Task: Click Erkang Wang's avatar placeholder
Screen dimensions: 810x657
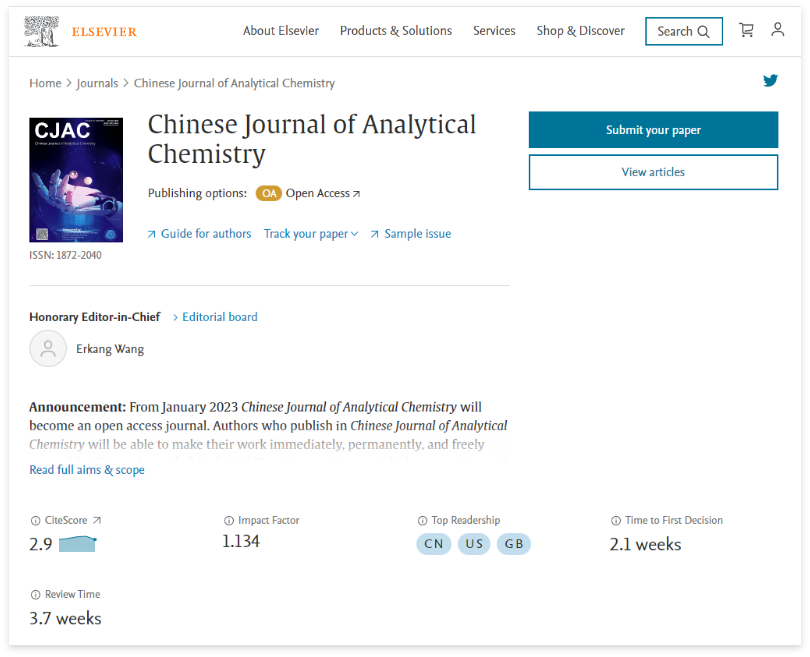Action: (x=48, y=349)
